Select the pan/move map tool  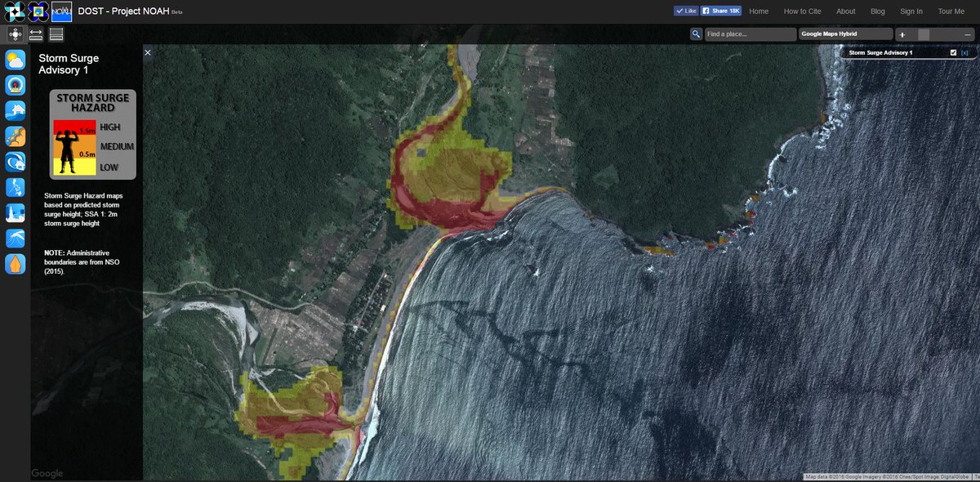pyautogui.click(x=15, y=34)
